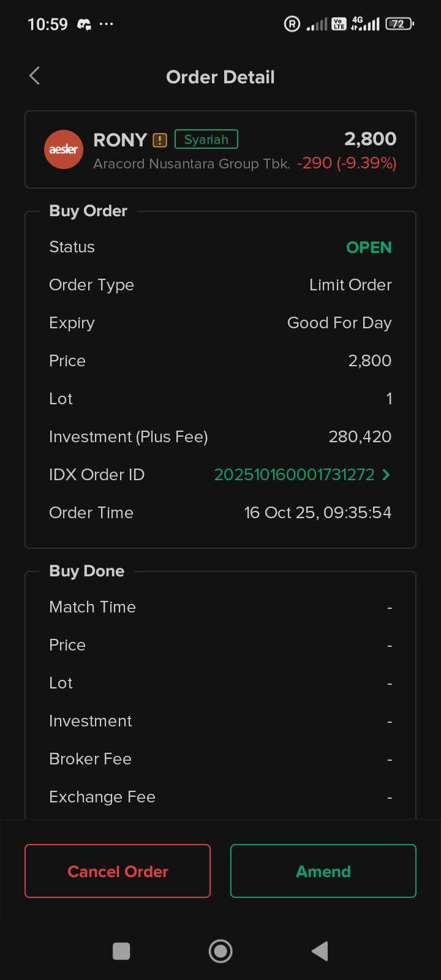Image resolution: width=441 pixels, height=980 pixels.
Task: Tap the Investment (Plus Fee) amount 280,420
Action: [360, 437]
